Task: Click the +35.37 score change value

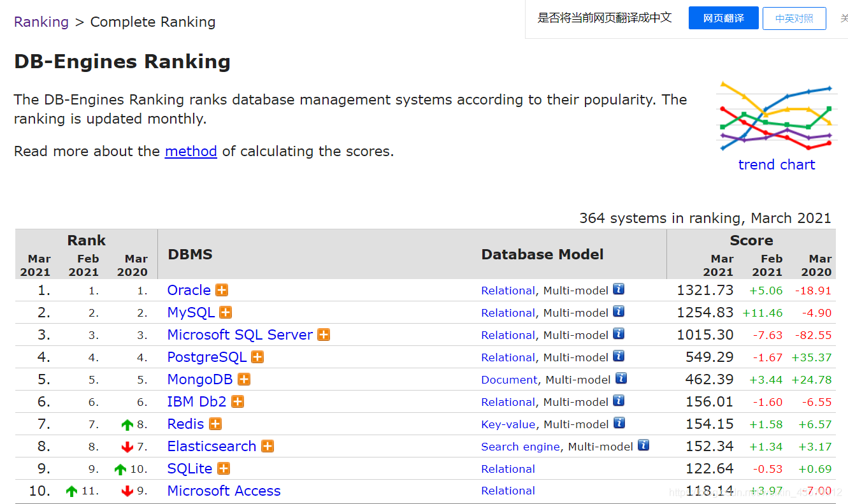Action: tap(812, 357)
